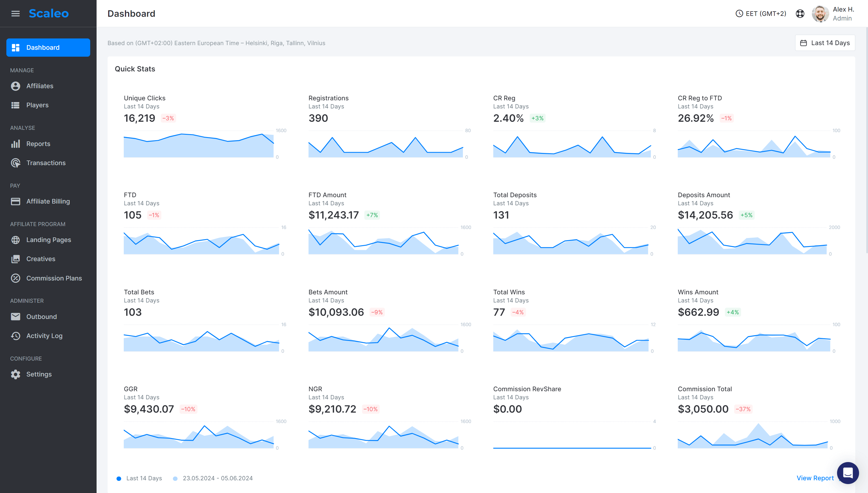Click the Affiliates icon in sidebar
The height and width of the screenshot is (493, 868).
point(16,86)
